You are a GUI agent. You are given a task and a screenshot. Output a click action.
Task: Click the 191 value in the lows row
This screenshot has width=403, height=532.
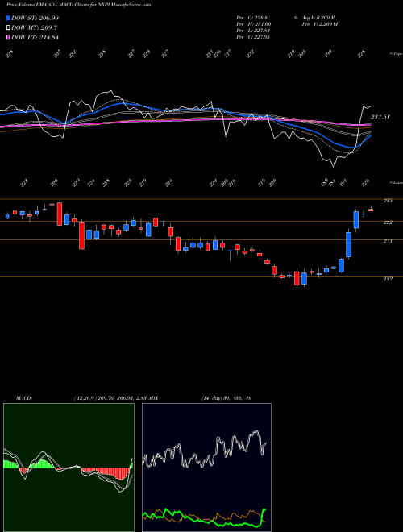[x=343, y=183]
